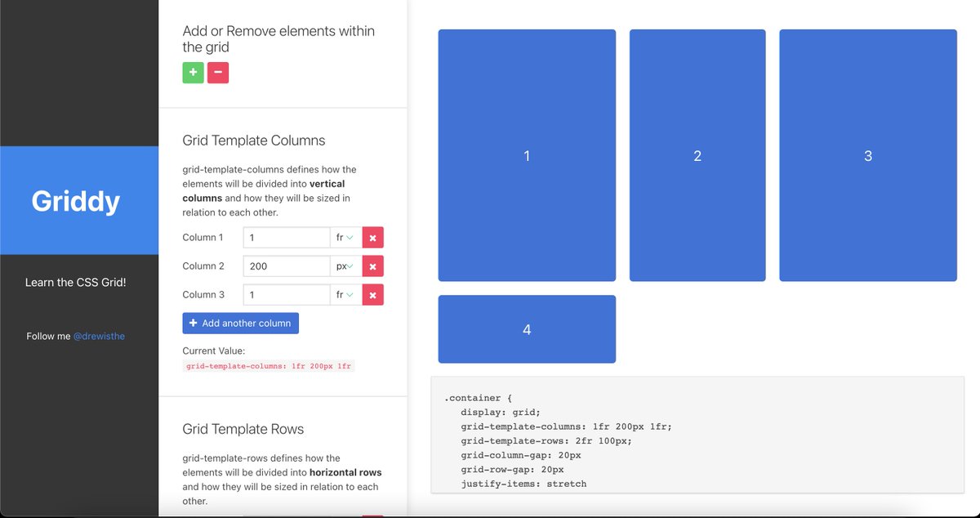Remove Column 3 with its red X button
The image size is (980, 518).
373,295
